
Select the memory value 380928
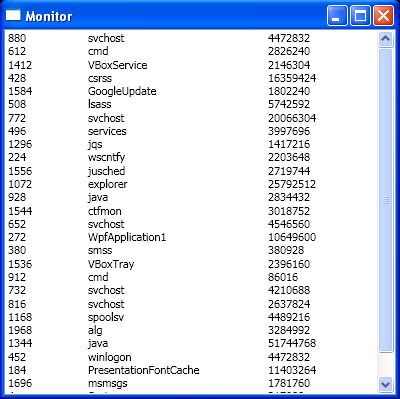[286, 250]
